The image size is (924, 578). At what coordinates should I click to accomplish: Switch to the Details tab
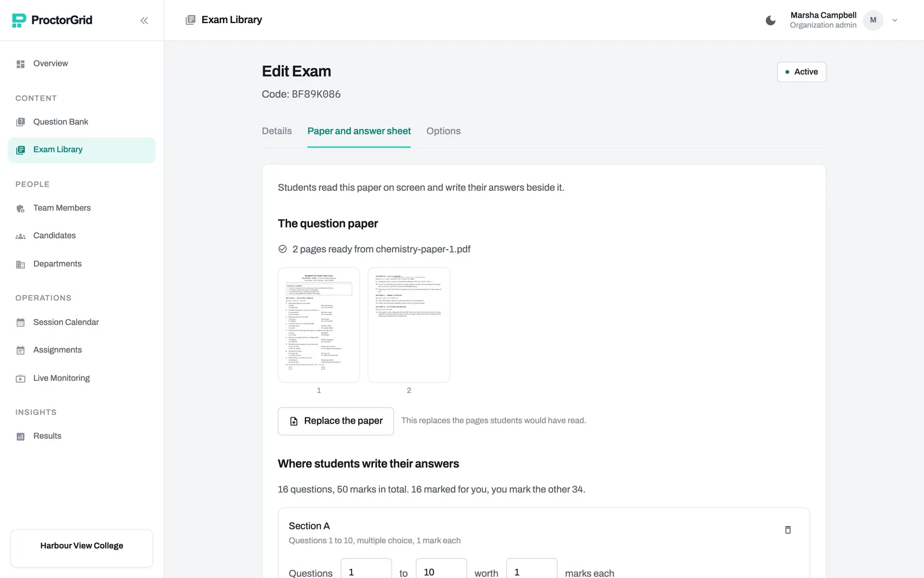[x=277, y=131]
